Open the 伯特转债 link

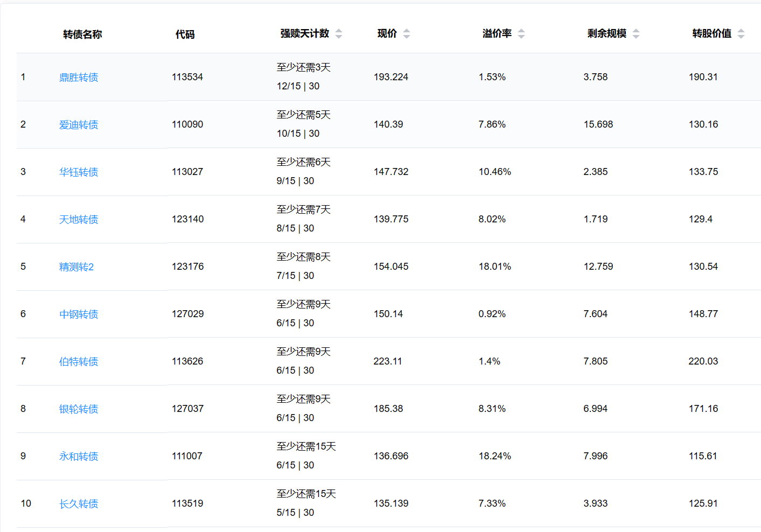click(x=79, y=362)
